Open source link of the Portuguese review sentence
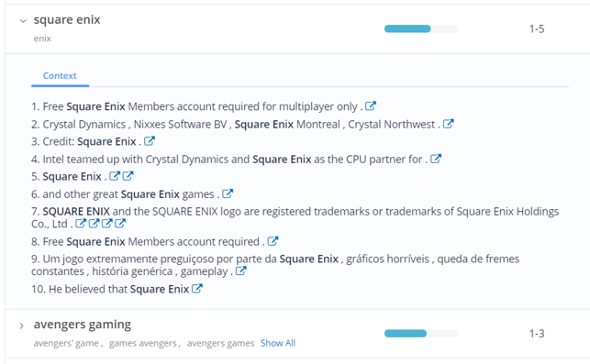The height and width of the screenshot is (364, 590). click(x=240, y=270)
